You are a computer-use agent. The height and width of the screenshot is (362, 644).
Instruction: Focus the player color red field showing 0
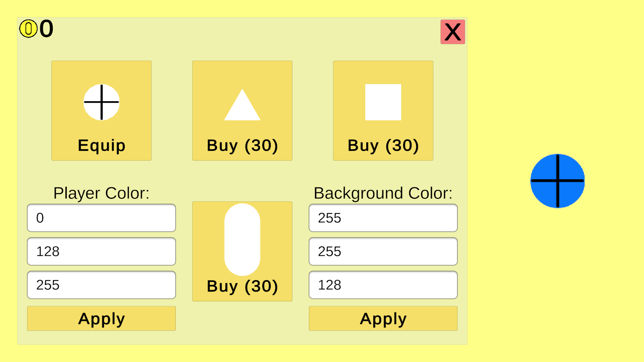pos(101,218)
